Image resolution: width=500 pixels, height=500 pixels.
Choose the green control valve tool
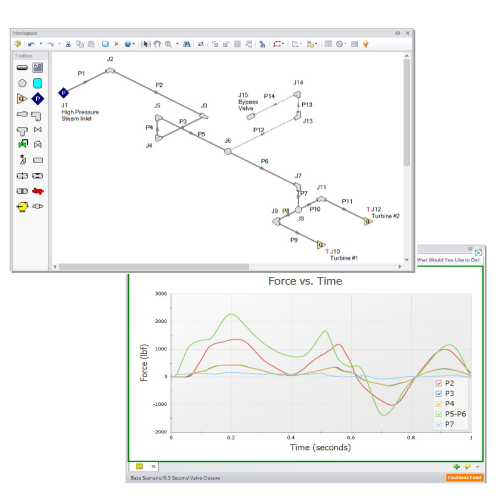tap(23, 144)
